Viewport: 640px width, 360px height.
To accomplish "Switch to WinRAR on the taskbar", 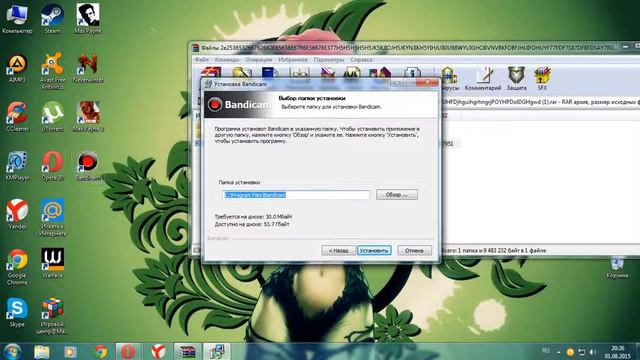I will 188,352.
